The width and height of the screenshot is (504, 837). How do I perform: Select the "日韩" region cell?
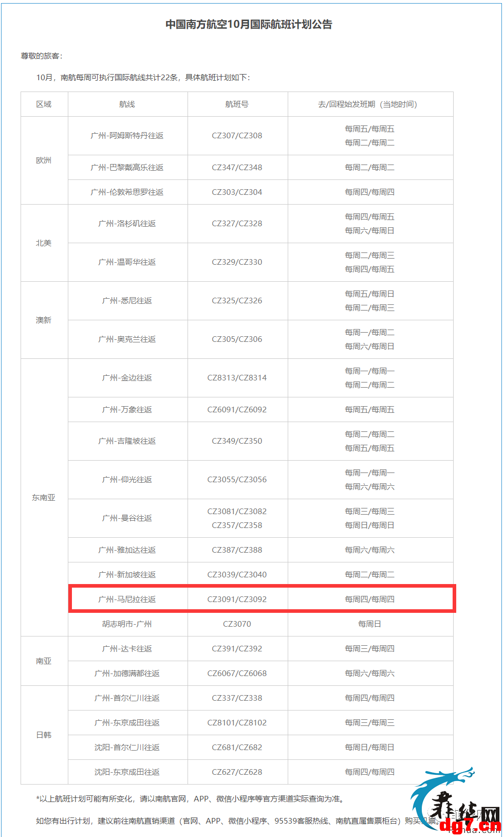[44, 735]
